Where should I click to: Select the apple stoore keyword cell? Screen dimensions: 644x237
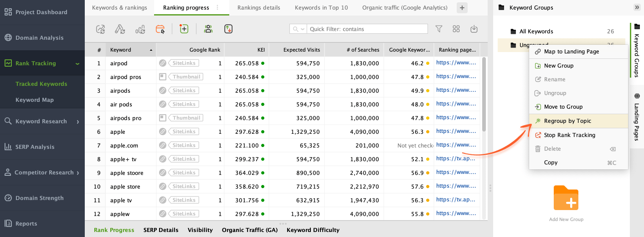coord(131,173)
